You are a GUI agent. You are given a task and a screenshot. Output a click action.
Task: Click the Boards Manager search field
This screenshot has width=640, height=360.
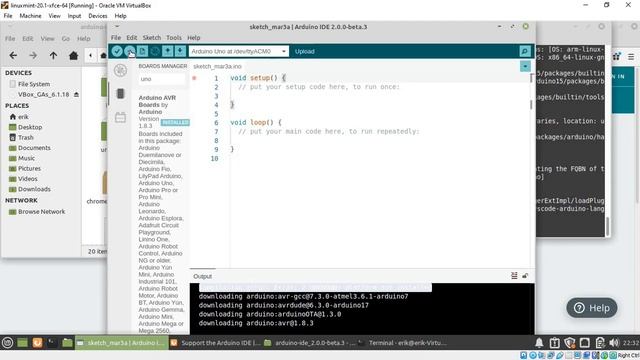[162, 79]
